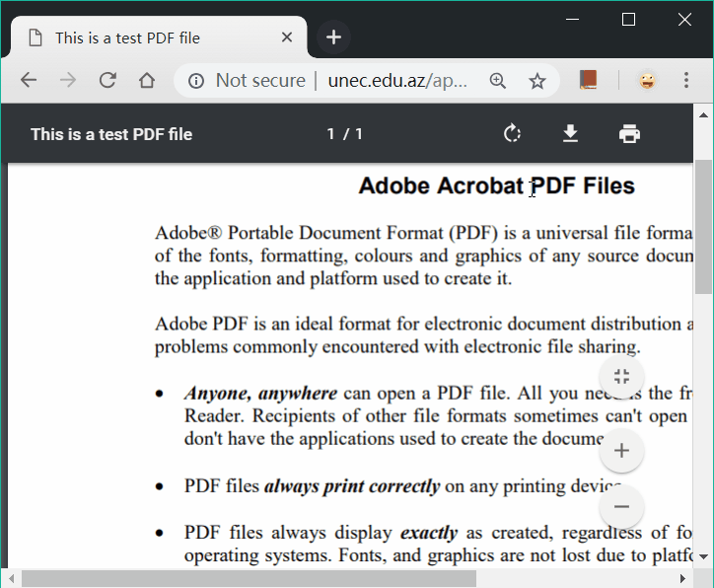
Task: Go back to previous page
Action: click(x=29, y=81)
